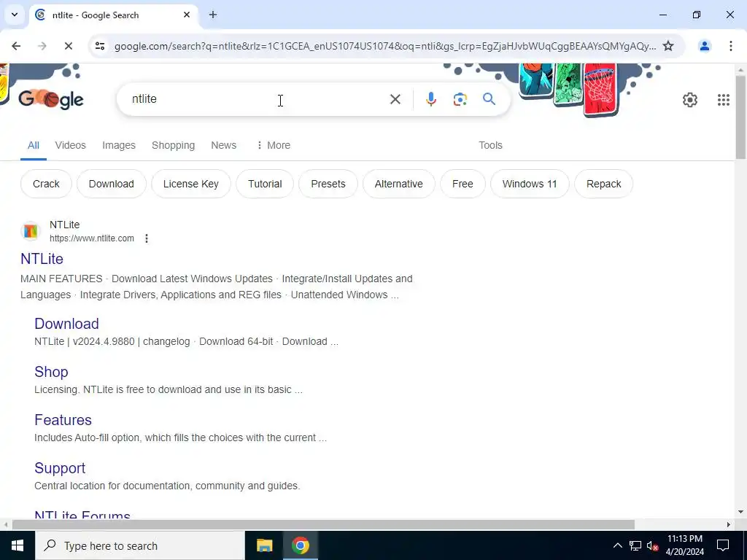This screenshot has width=747, height=560.
Task: Open the muted volume tray icon
Action: click(x=653, y=545)
